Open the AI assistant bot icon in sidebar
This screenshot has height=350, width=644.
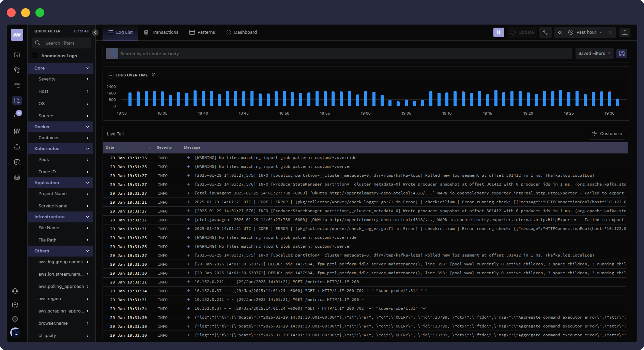pos(17,147)
